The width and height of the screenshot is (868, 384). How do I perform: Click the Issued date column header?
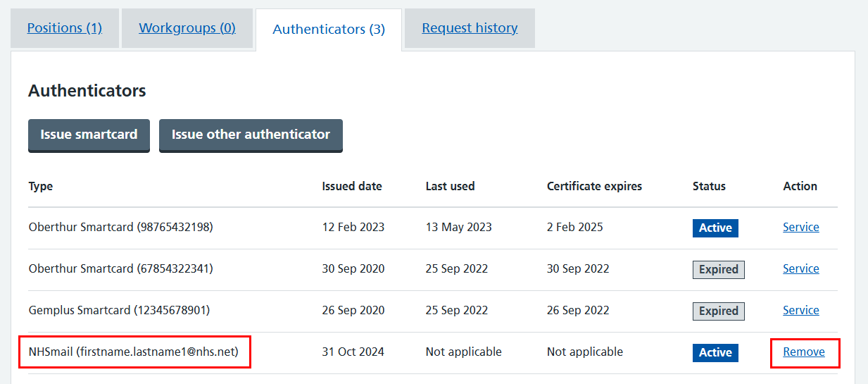click(352, 186)
